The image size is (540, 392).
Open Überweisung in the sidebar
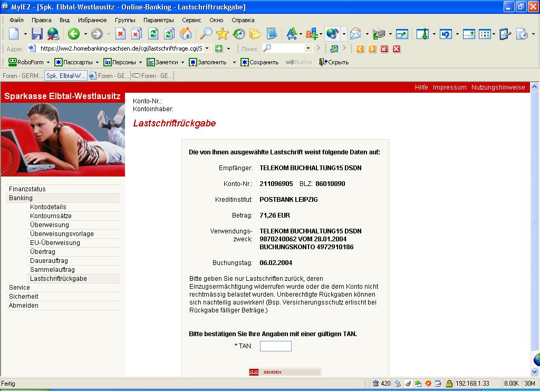click(49, 225)
